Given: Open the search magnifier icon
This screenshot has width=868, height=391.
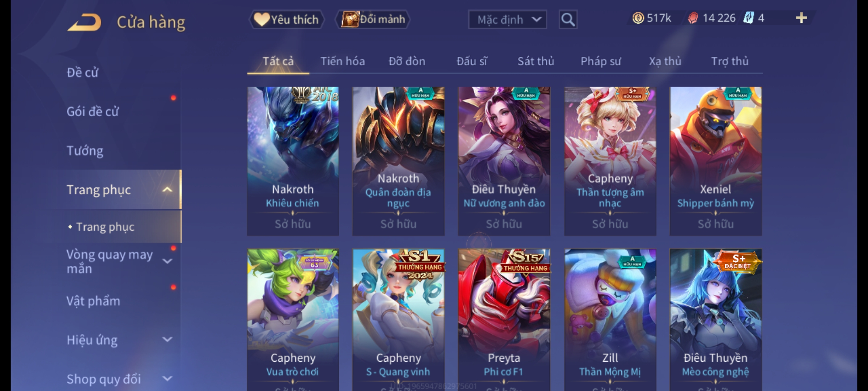Looking at the screenshot, I should [568, 20].
